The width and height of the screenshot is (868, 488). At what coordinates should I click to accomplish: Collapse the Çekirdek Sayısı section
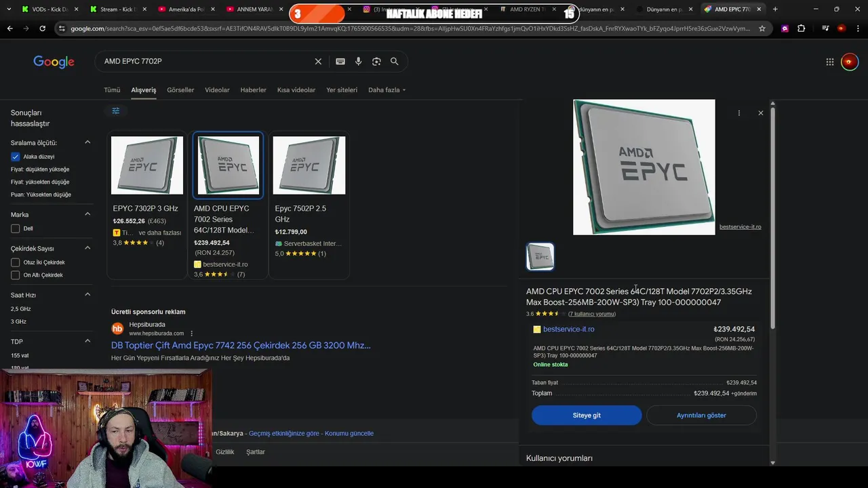[x=87, y=248]
